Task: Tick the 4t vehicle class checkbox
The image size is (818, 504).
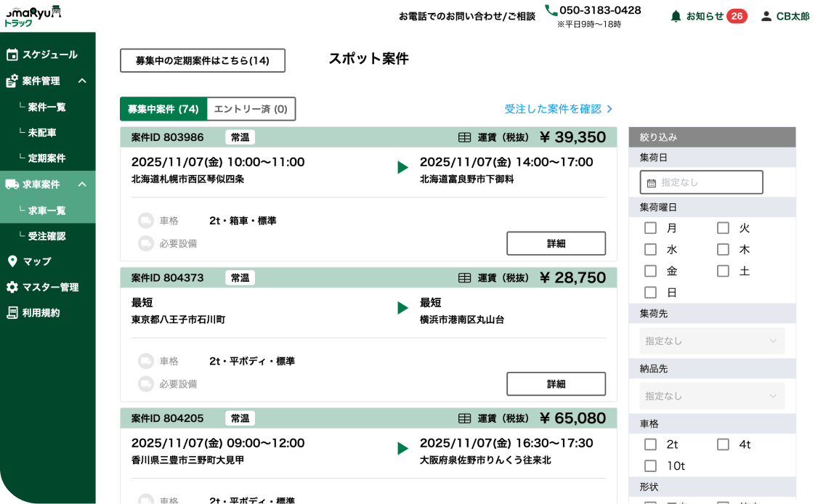Action: tap(723, 444)
